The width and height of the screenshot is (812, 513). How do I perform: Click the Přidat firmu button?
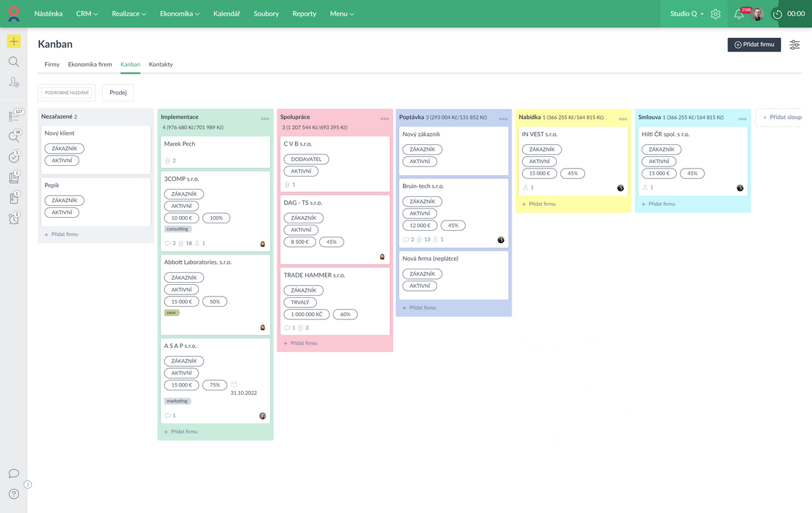click(x=754, y=45)
